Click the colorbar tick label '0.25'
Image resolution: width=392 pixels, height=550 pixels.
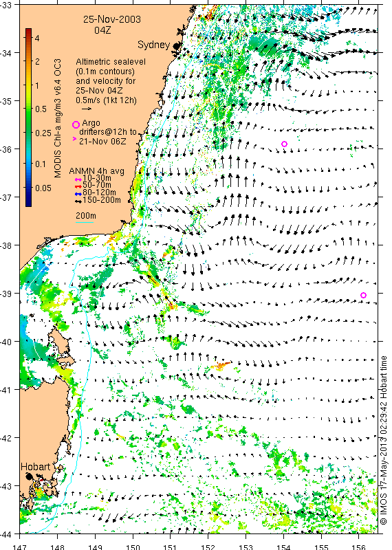click(43, 133)
